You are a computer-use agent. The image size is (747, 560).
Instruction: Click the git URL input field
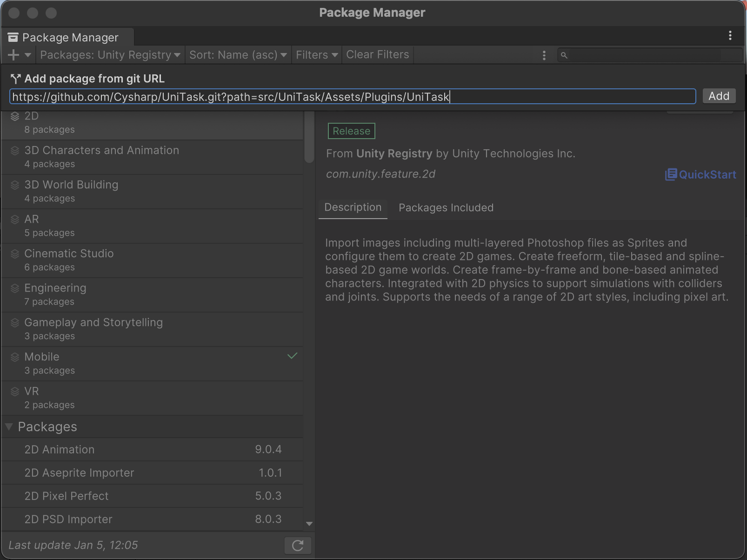point(353,97)
